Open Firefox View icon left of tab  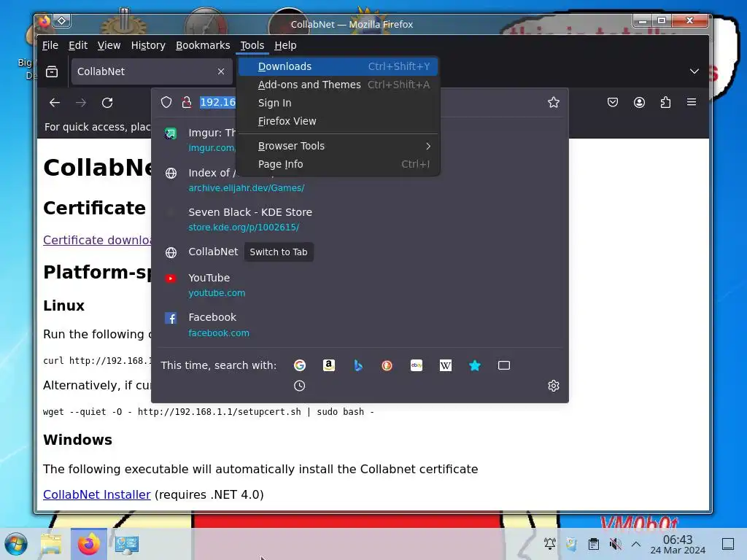coord(52,71)
